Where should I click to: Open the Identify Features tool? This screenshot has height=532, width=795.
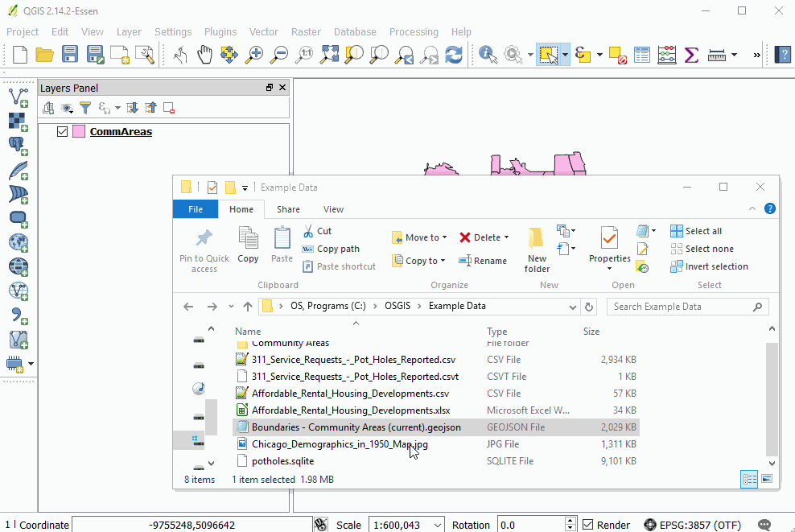pos(488,54)
